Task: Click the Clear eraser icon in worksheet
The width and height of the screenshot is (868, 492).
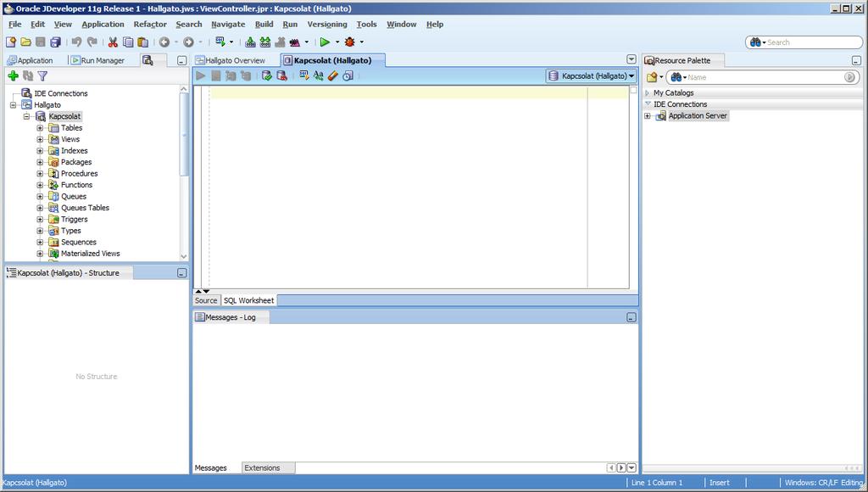Action: pos(332,75)
